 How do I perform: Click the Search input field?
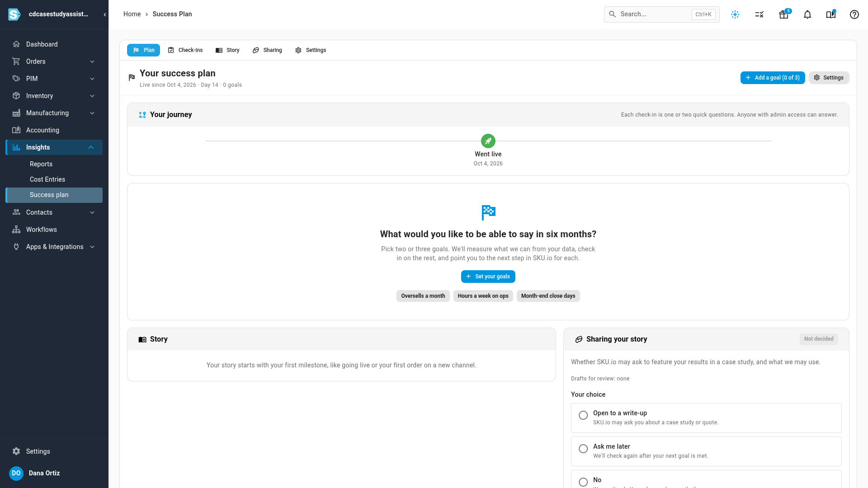661,14
